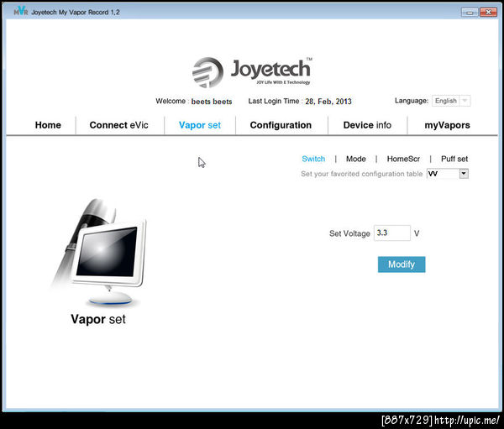The width and height of the screenshot is (504, 429).
Task: Close the My Vapor Record window
Action: coord(488,13)
